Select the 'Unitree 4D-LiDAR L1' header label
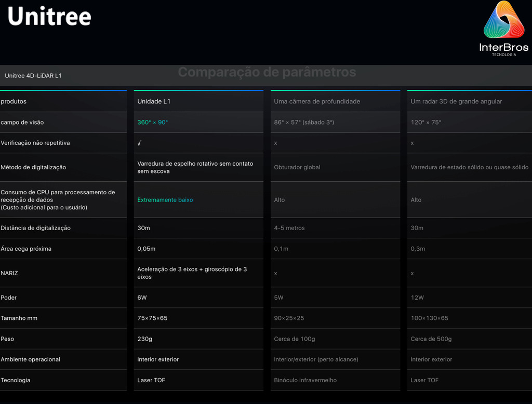Image resolution: width=532 pixels, height=404 pixels. (x=33, y=76)
